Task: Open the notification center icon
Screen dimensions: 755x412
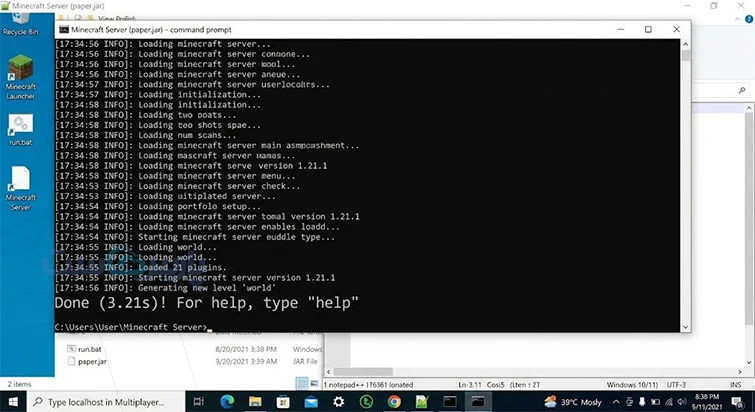Action: (737, 402)
